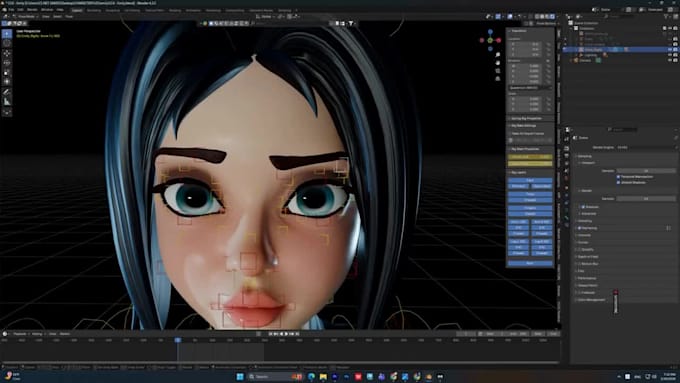Viewport: 680px width, 383px height.
Task: Open the Pose menu in viewport header
Action: (x=69, y=16)
